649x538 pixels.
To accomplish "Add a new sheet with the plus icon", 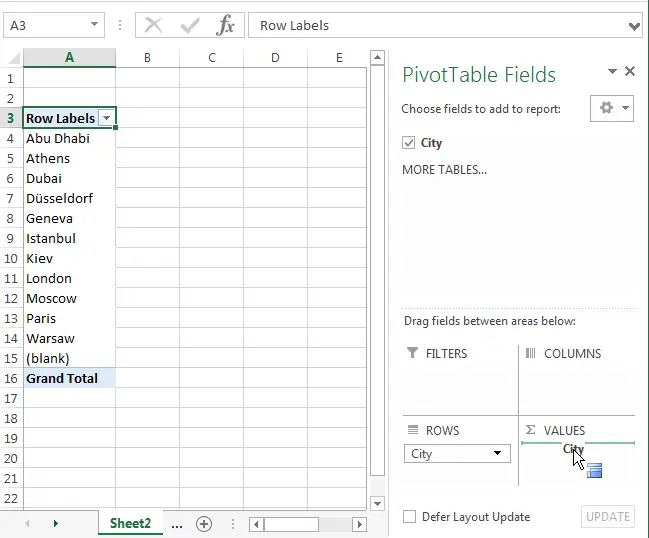I will [204, 524].
